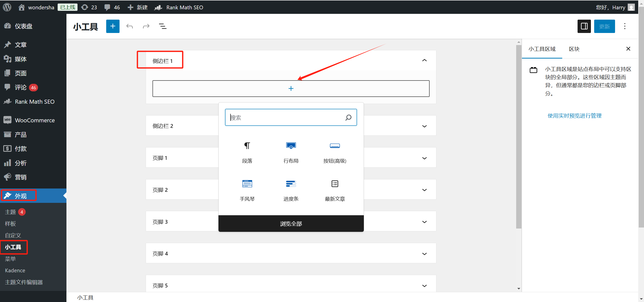This screenshot has height=302, width=644.
Task: Click the block search input field
Action: click(x=291, y=117)
